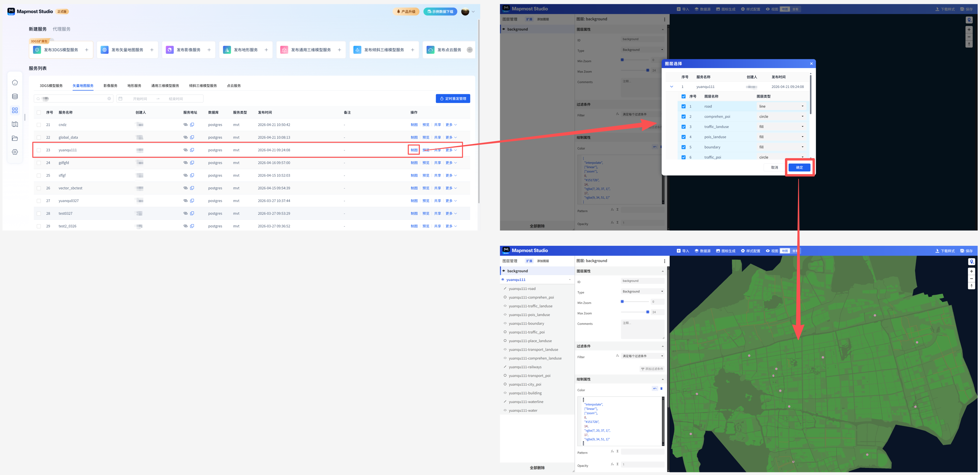Click 制图 for the yuanqu111 row
The height and width of the screenshot is (475, 980).
pyautogui.click(x=414, y=150)
